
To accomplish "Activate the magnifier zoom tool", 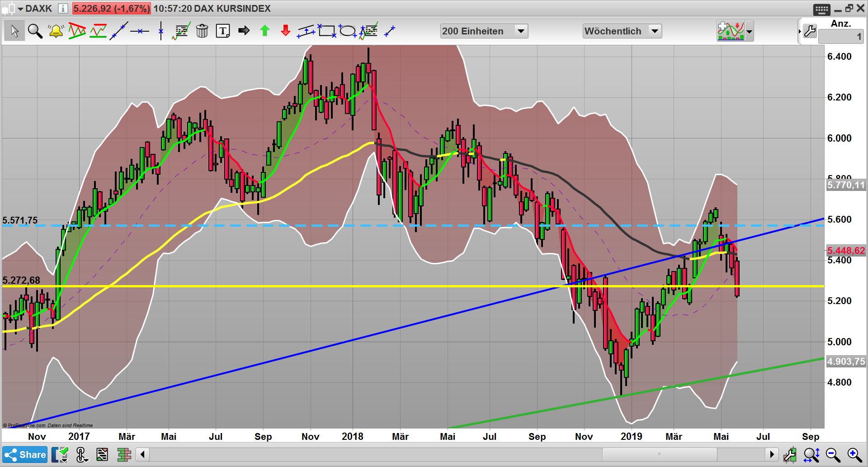I will pyautogui.click(x=35, y=31).
